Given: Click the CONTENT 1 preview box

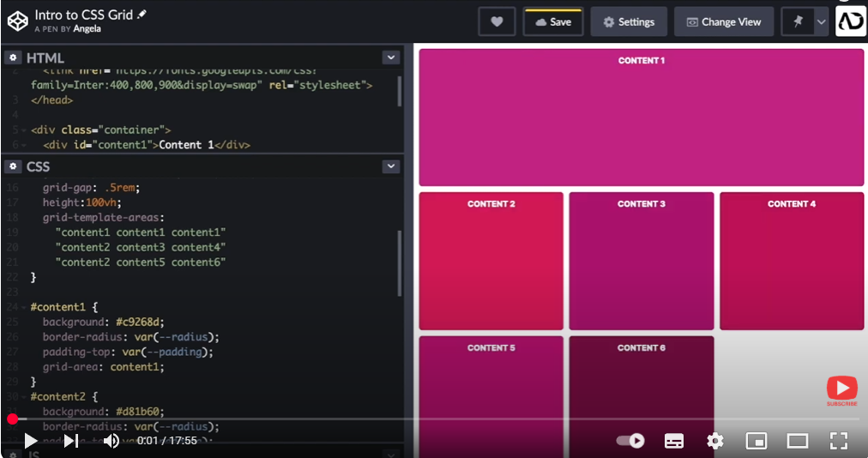Looking at the screenshot, I should click(641, 117).
